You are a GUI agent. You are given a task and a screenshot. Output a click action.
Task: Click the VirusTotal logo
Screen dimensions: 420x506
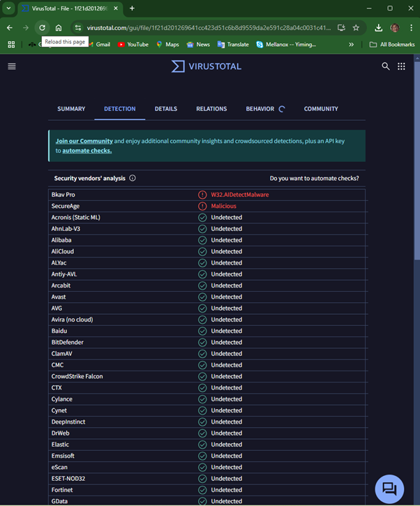click(x=207, y=66)
